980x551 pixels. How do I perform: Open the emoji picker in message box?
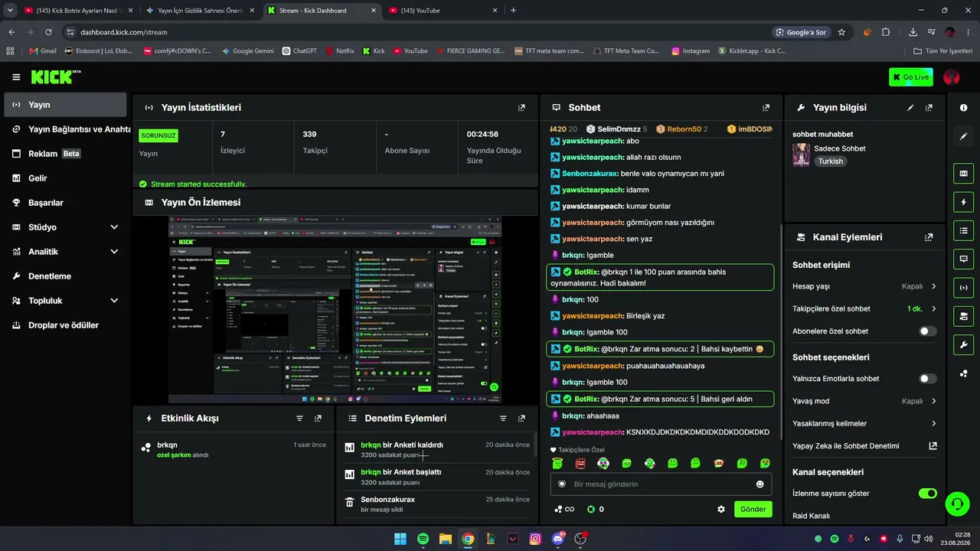pyautogui.click(x=759, y=484)
